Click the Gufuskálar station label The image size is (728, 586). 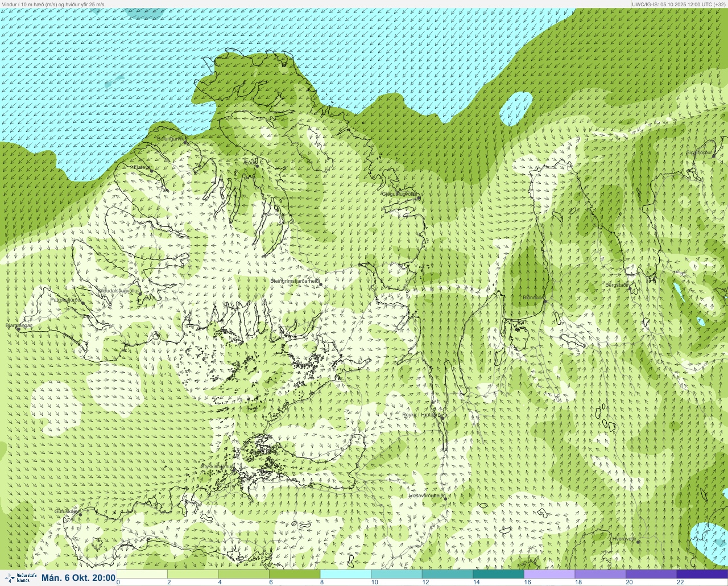[66, 511]
